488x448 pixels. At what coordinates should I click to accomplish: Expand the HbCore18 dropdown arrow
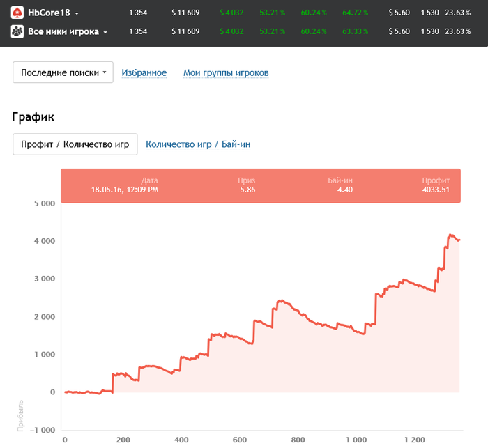77,13
